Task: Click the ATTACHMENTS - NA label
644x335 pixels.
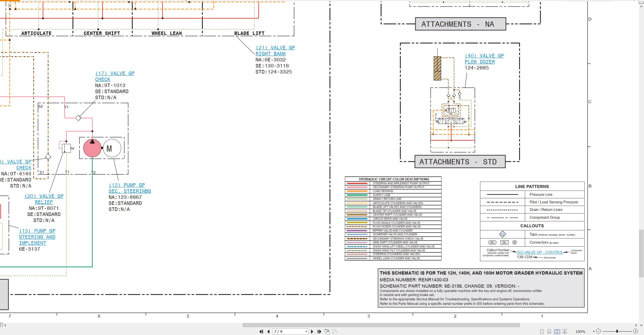Action: 460,24
